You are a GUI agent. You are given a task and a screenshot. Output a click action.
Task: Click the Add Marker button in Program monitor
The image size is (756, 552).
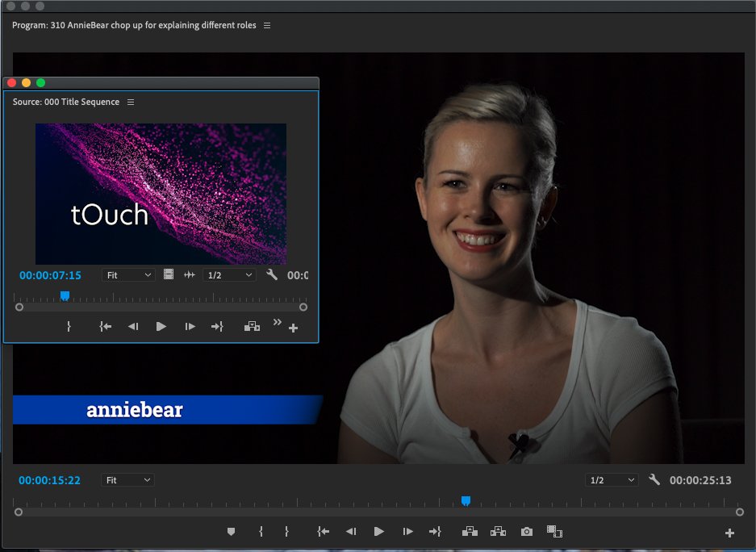pos(231,532)
